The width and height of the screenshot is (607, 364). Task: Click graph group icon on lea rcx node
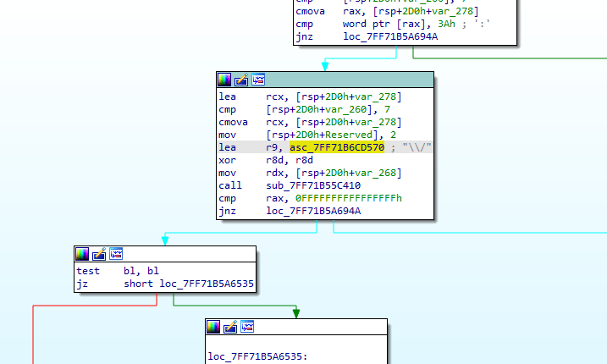click(258, 80)
